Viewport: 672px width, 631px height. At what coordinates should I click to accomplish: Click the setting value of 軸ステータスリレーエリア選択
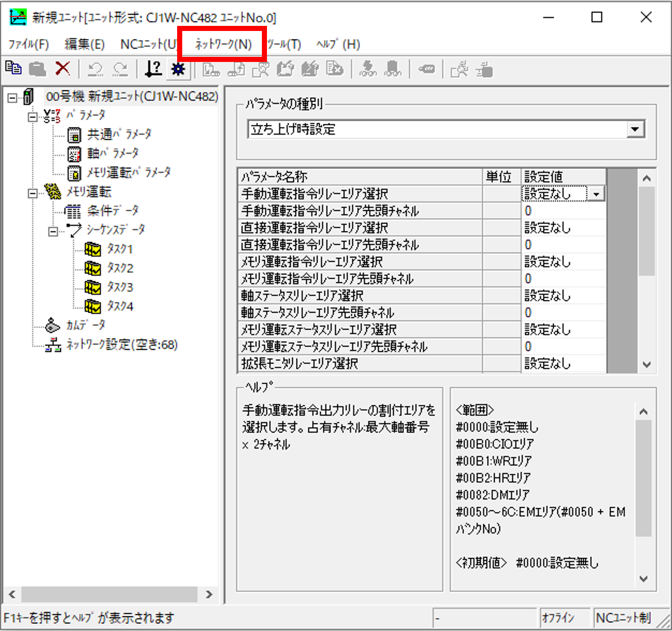tap(563, 295)
